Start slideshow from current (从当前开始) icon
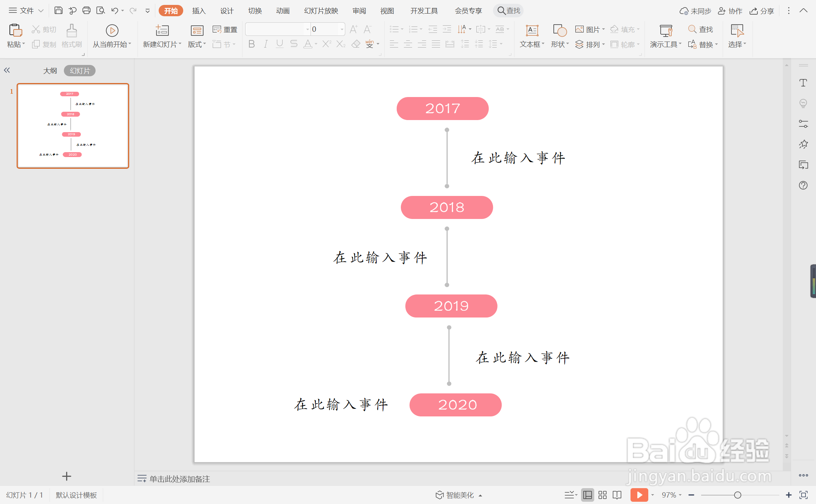The height and width of the screenshot is (504, 816). click(112, 31)
